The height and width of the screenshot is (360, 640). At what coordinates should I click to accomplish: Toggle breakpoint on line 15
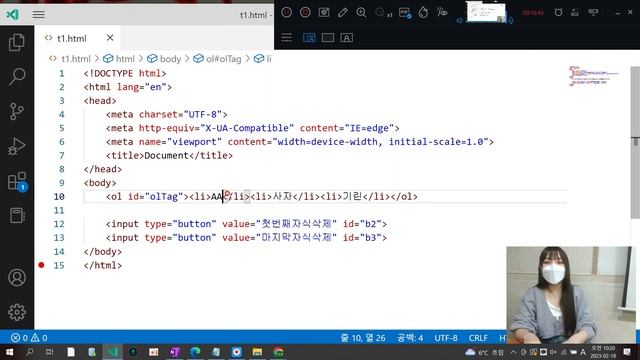click(x=41, y=265)
